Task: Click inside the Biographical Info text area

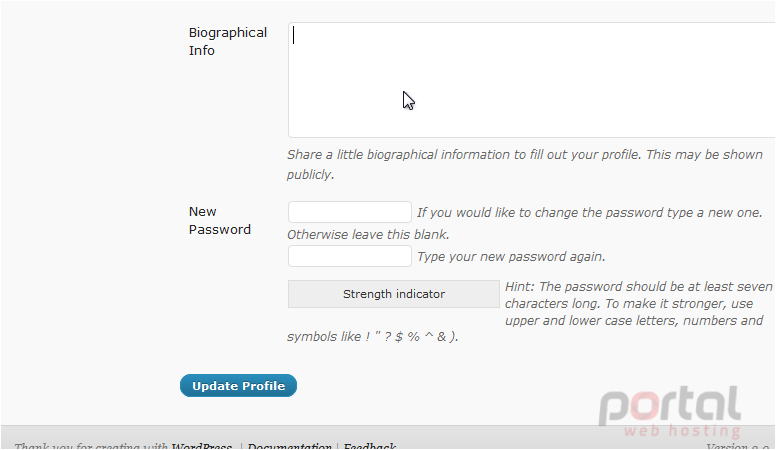Action: (532, 80)
